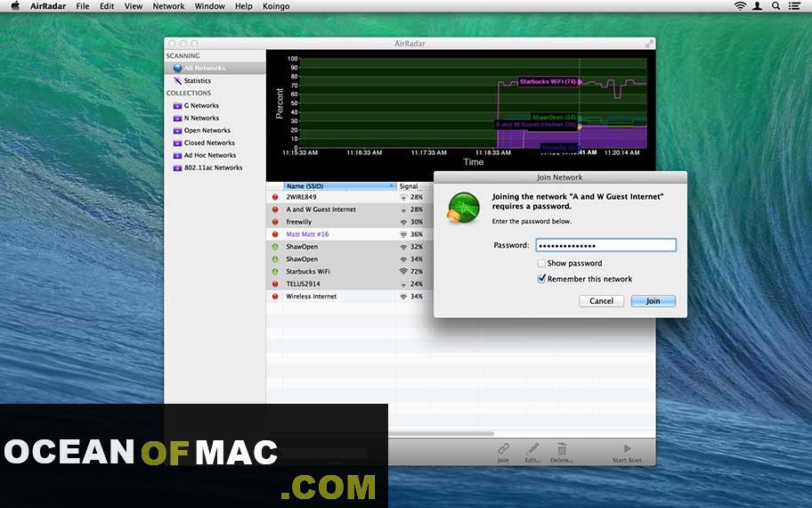Screen dimensions: 812x508
Task: Click red status dot for 2WIRE849
Action: [x=275, y=197]
